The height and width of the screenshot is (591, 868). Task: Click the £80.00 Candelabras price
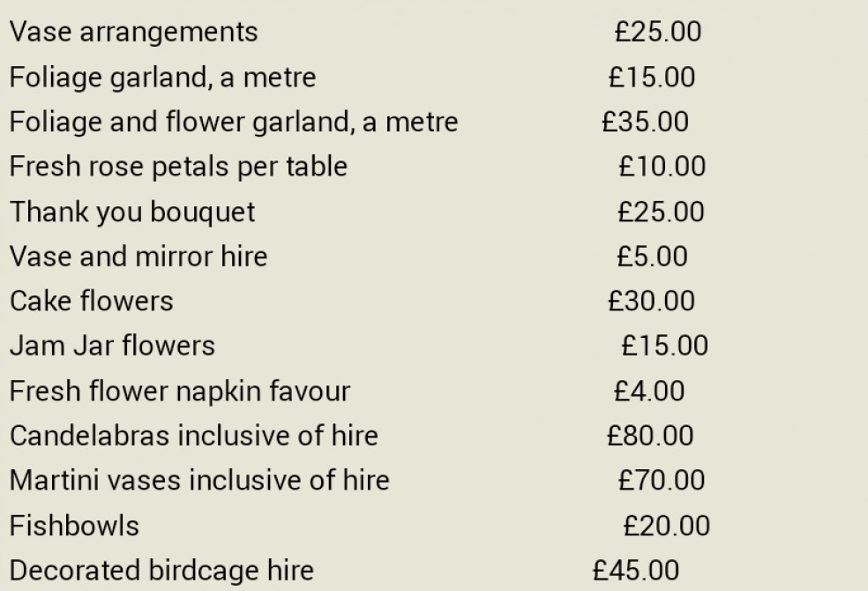[x=650, y=436]
